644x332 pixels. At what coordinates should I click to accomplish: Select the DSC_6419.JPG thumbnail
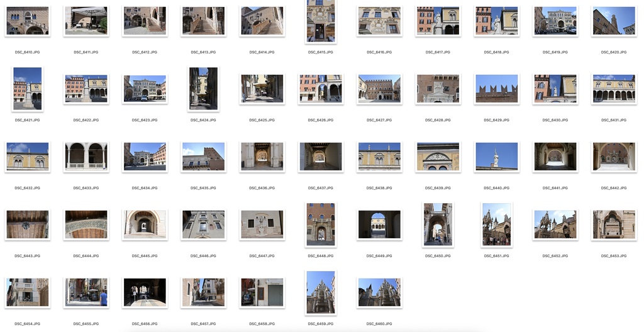[555, 21]
